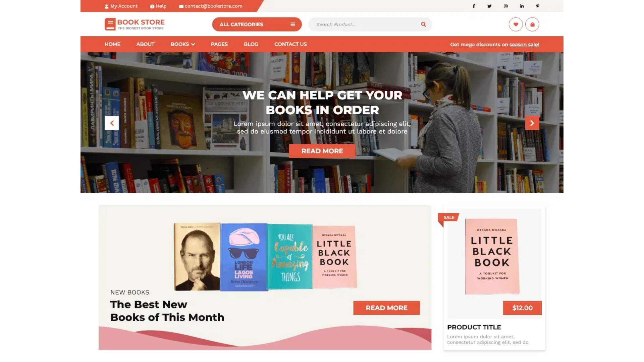Viewport: 644px width, 362px height.
Task: Open the Blog menu item
Action: (251, 44)
